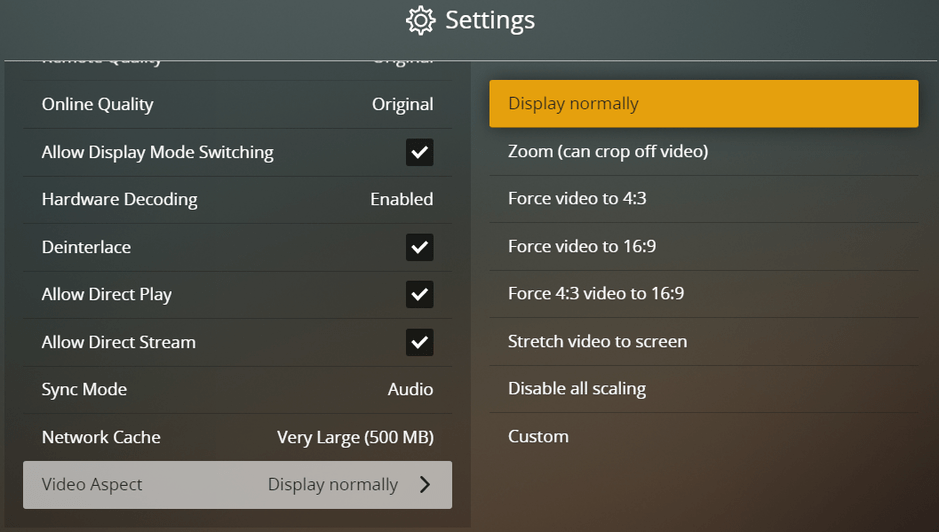939x532 pixels.
Task: Select the Custom aspect option
Action: 538,437
